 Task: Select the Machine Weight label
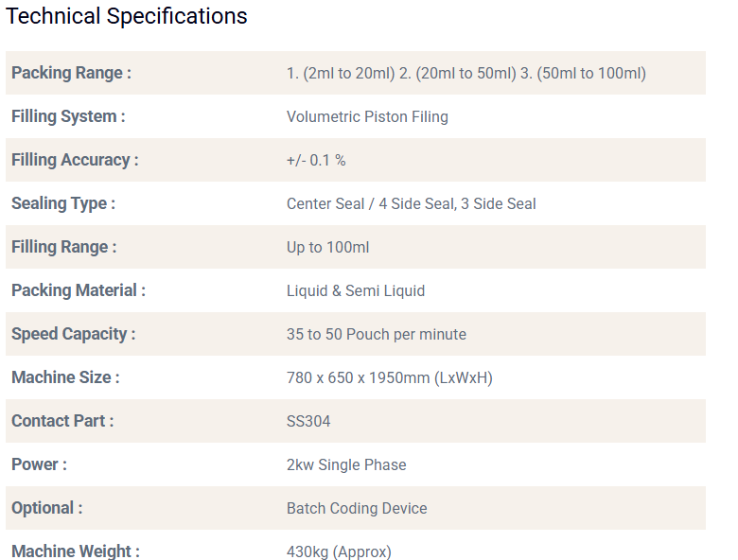[76, 551]
